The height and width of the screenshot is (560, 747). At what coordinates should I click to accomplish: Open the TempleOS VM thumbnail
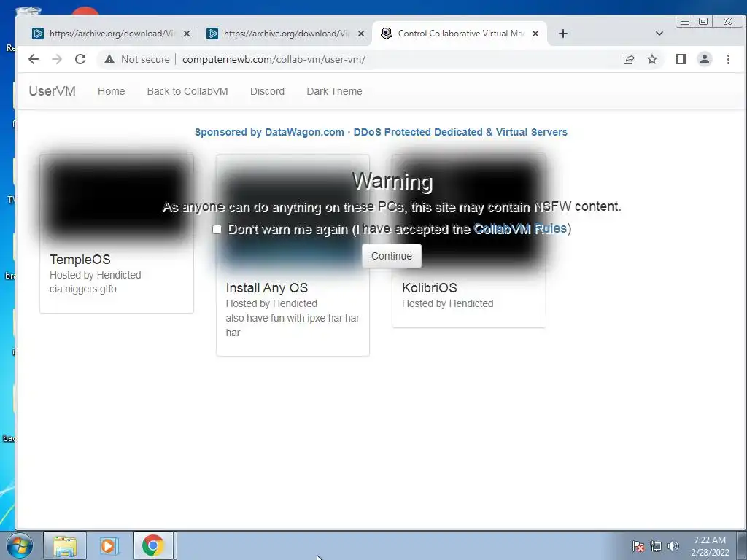coord(117,200)
